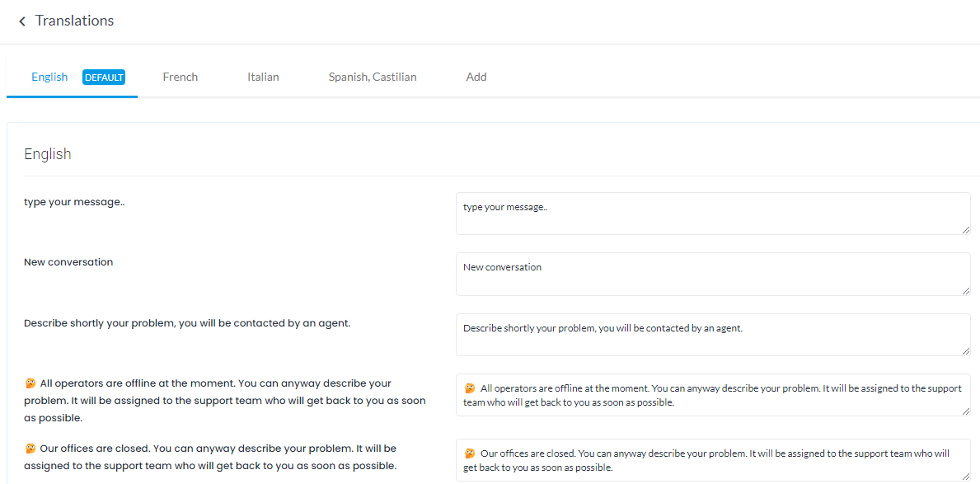
Task: Click the Translations page title
Action: [74, 21]
